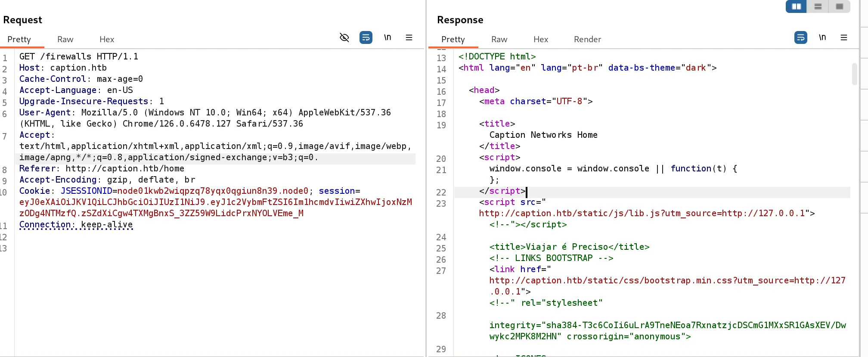Screen dimensions: 868x357
Task: Toggle newline \n display in Response pane
Action: click(x=822, y=37)
